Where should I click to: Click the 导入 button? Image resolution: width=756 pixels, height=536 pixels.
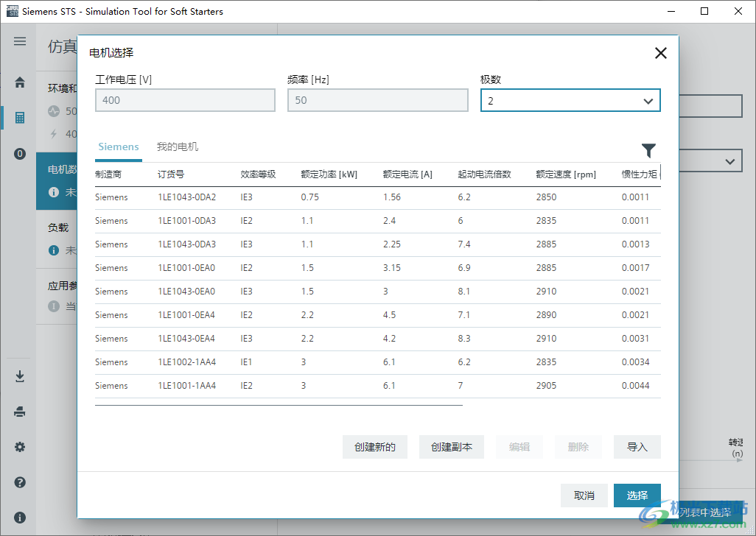[637, 447]
